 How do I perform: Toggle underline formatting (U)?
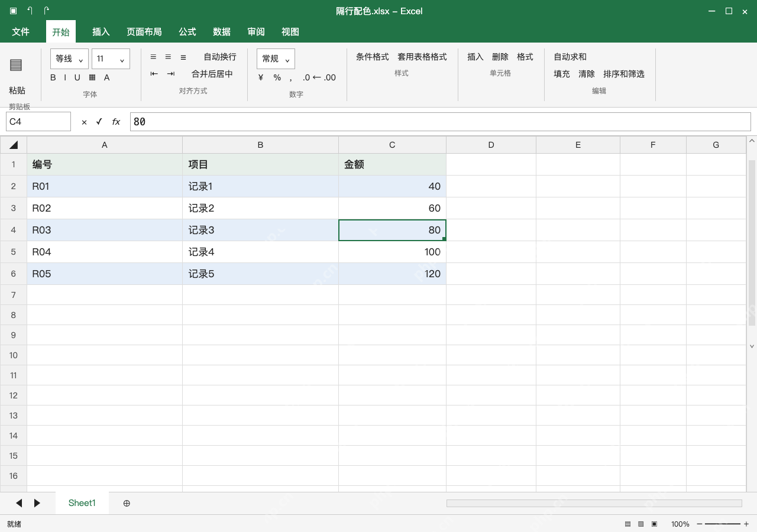pos(77,77)
